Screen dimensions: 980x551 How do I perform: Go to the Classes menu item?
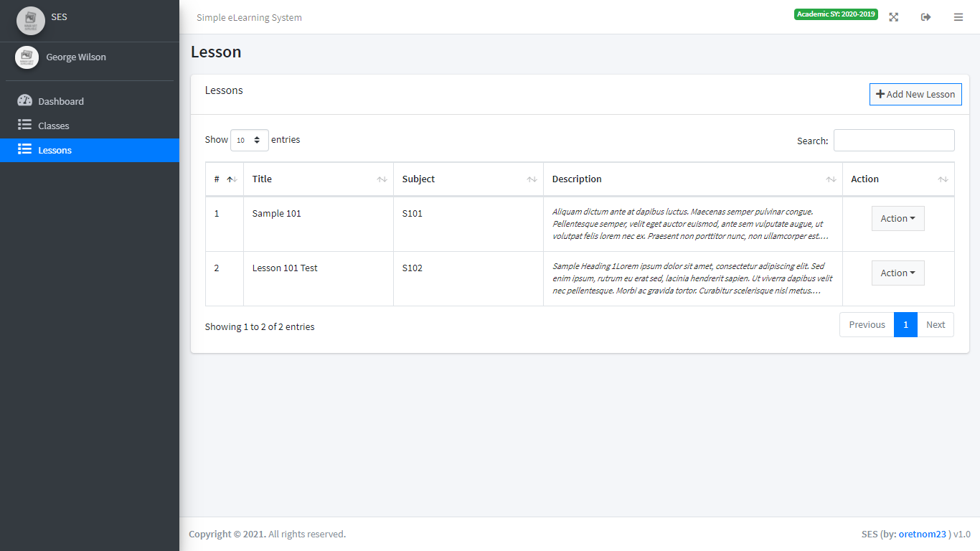click(x=90, y=126)
